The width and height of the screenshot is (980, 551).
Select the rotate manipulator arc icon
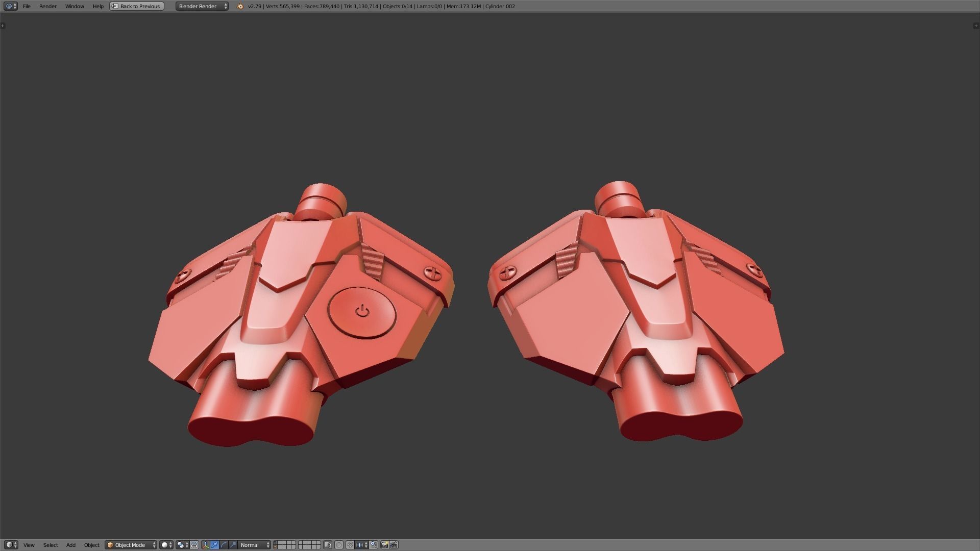(224, 545)
